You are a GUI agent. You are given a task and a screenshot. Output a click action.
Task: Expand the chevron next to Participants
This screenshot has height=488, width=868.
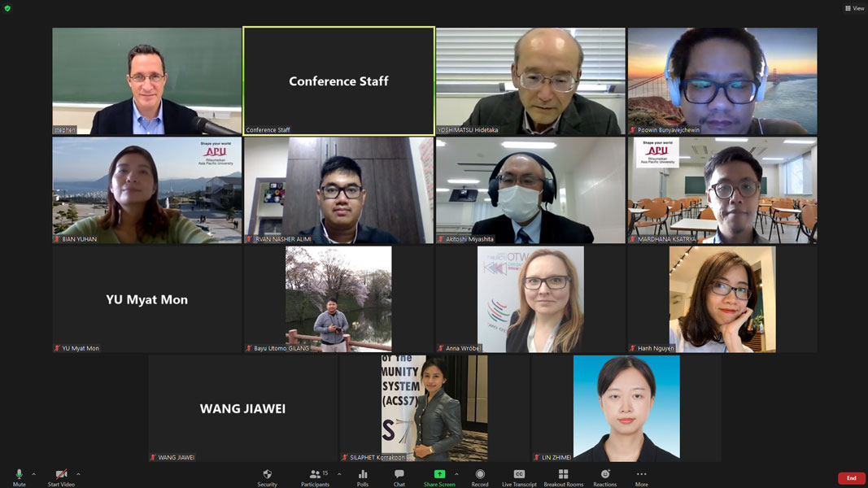tap(339, 474)
